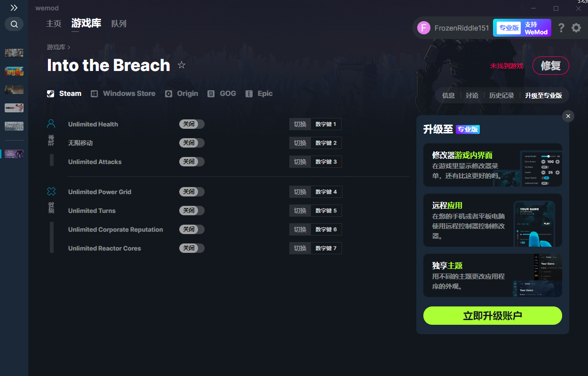The image size is (588, 376).
Task: Switch to the 游戏库 tab
Action: coord(86,23)
